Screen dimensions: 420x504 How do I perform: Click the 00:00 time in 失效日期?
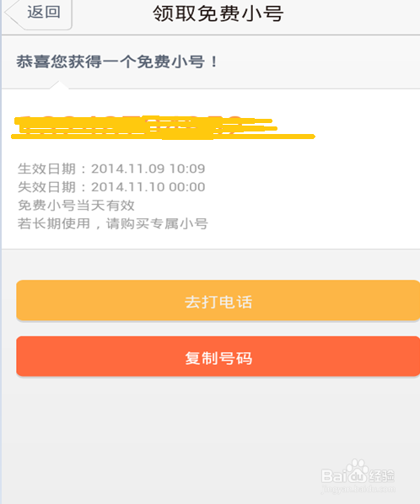[x=187, y=187]
